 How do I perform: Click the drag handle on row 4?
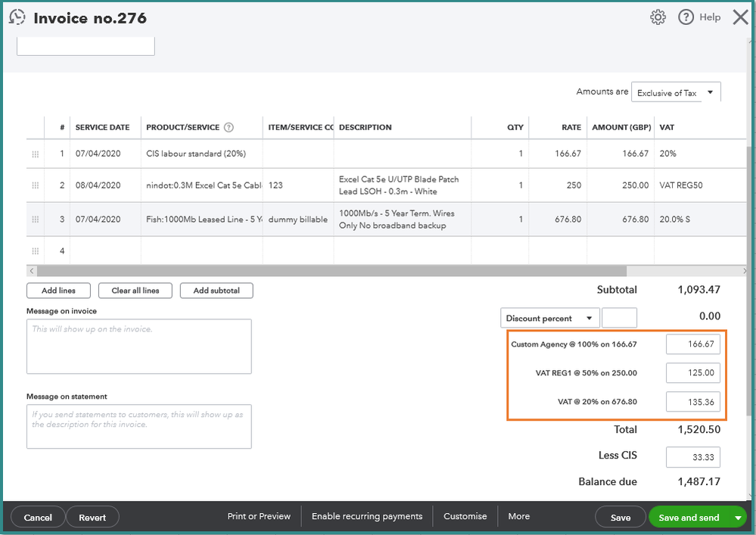pos(35,250)
